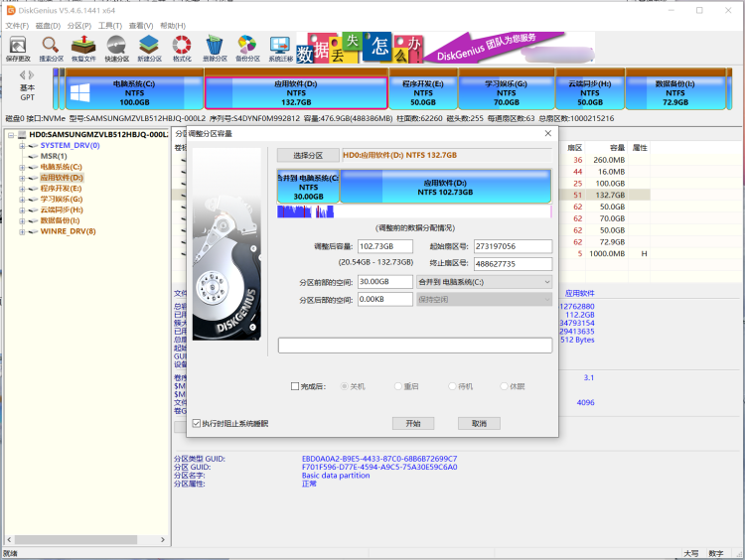
Task: Click the 选择分区 button
Action: coord(308,155)
